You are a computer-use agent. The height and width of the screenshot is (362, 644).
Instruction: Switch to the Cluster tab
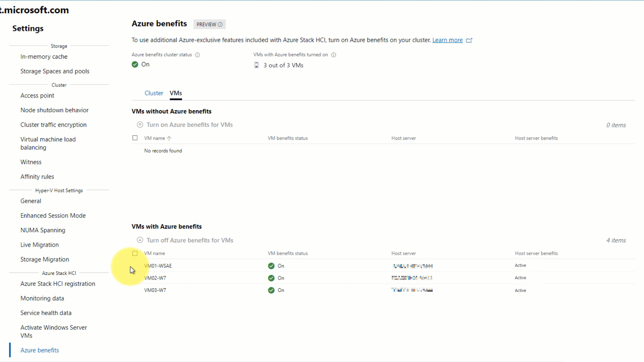click(154, 93)
